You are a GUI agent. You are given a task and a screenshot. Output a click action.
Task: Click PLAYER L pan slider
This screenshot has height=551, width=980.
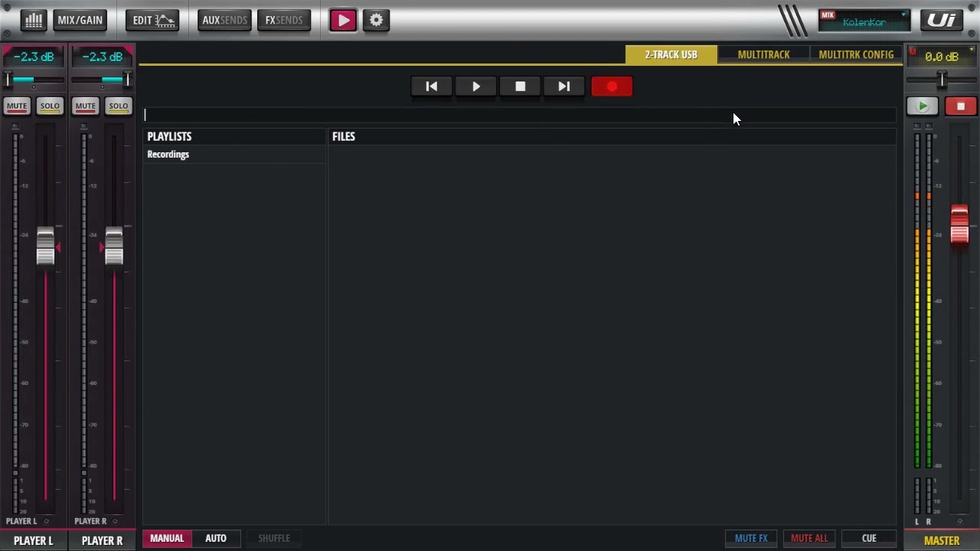point(34,80)
